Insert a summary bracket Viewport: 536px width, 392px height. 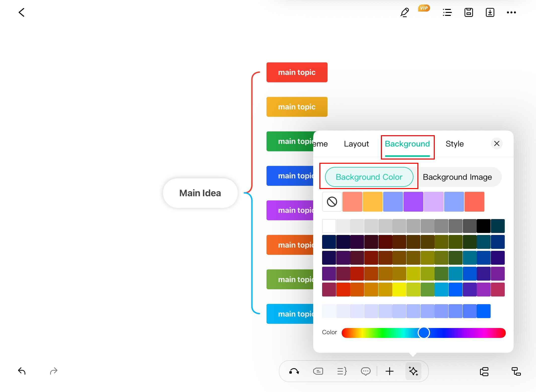(x=342, y=371)
